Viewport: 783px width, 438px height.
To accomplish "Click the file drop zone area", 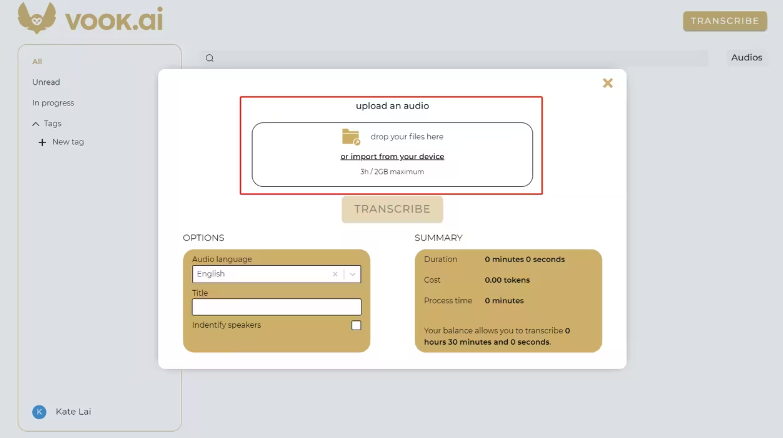I will point(392,154).
